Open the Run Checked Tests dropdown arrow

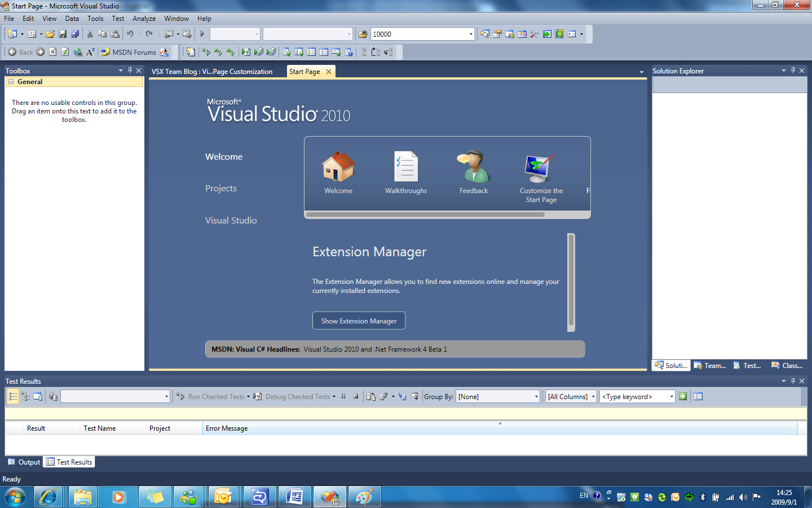tap(248, 397)
